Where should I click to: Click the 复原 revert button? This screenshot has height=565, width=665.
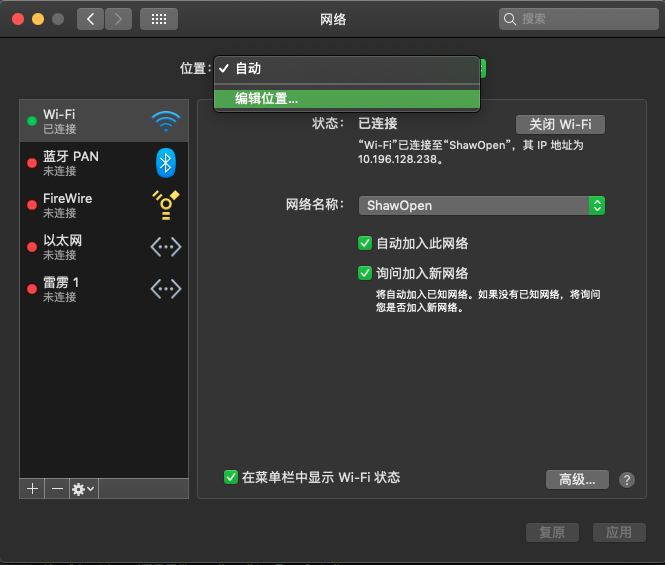pyautogui.click(x=552, y=532)
